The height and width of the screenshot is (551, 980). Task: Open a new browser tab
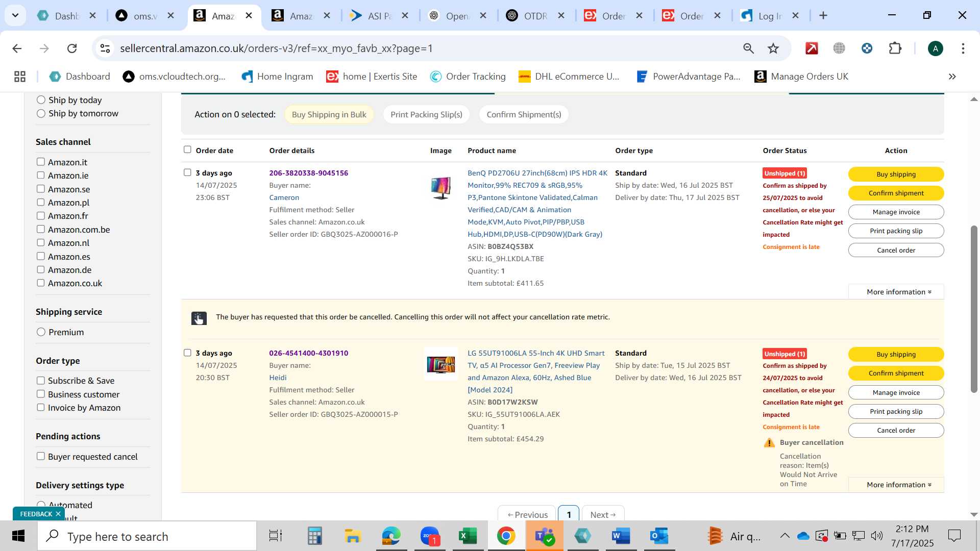click(823, 16)
